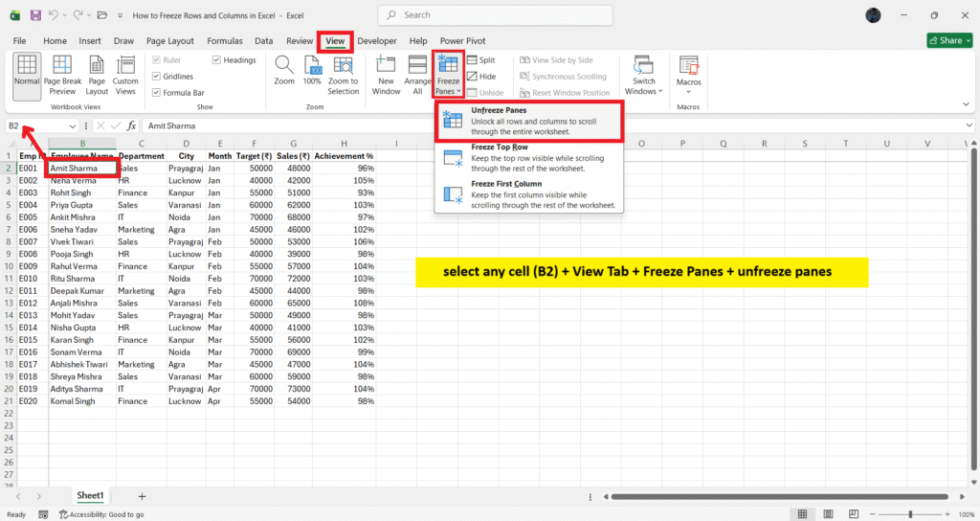980x521 pixels.
Task: Select cell containing Neha Verma
Action: (x=82, y=180)
